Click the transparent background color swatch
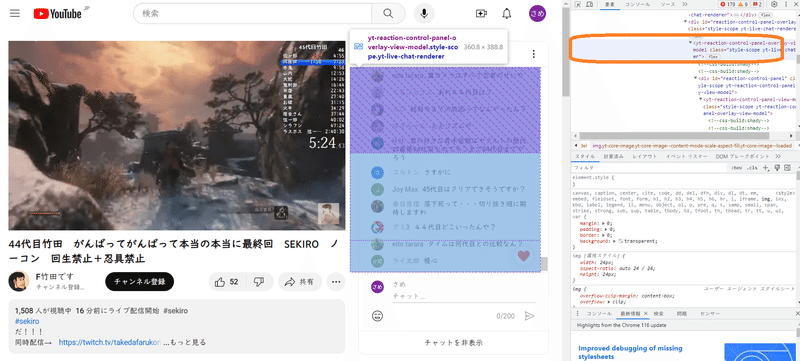This screenshot has height=361, width=800. coord(620,241)
